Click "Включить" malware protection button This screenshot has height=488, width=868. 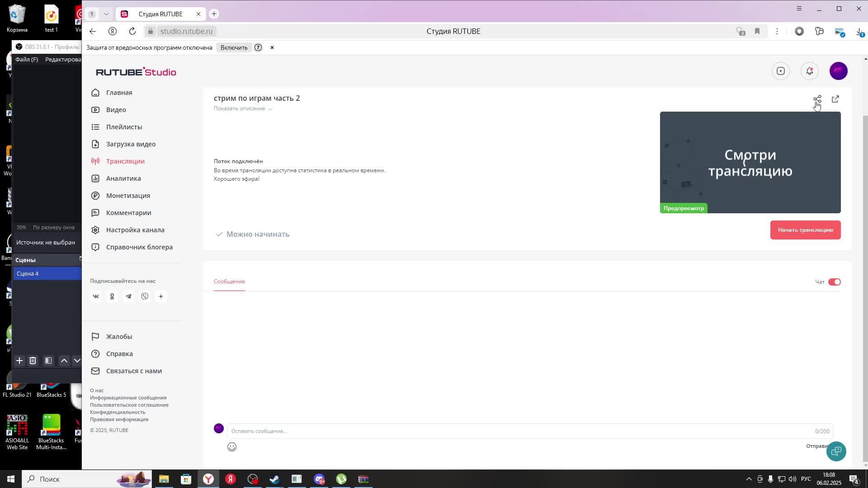click(x=234, y=47)
